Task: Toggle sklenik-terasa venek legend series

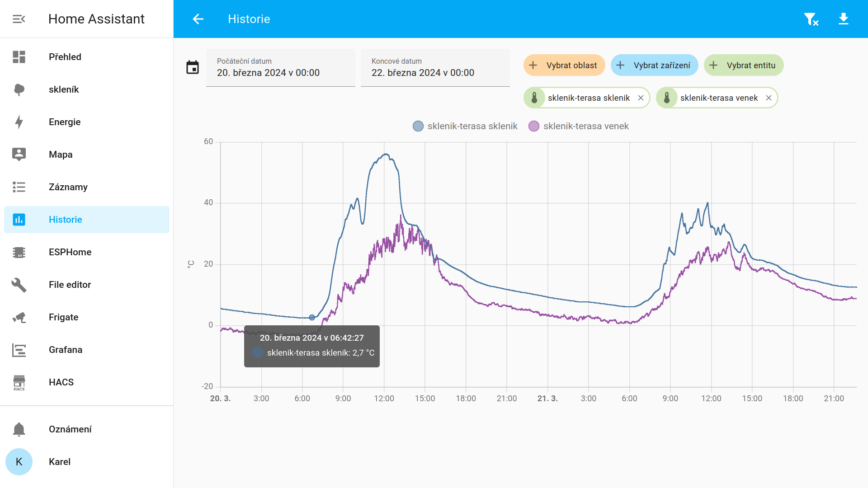Action: 579,126
